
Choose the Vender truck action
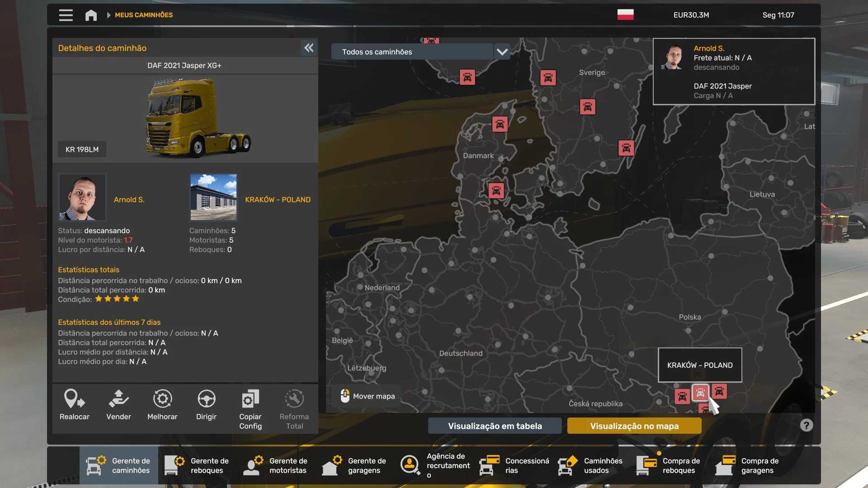(x=118, y=405)
